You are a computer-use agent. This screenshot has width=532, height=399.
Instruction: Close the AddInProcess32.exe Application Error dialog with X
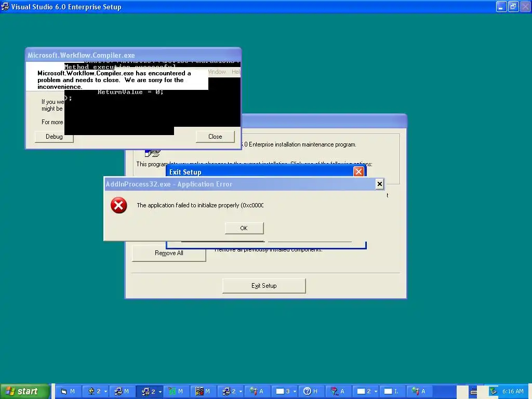point(379,184)
